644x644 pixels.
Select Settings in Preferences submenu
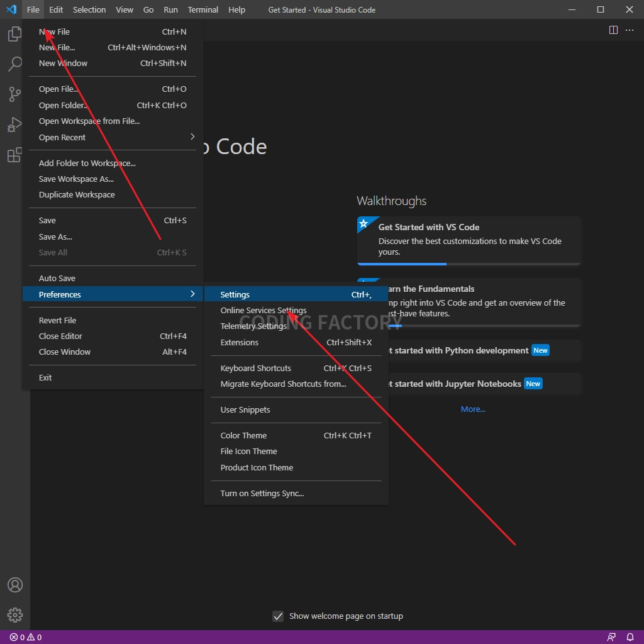(296, 294)
